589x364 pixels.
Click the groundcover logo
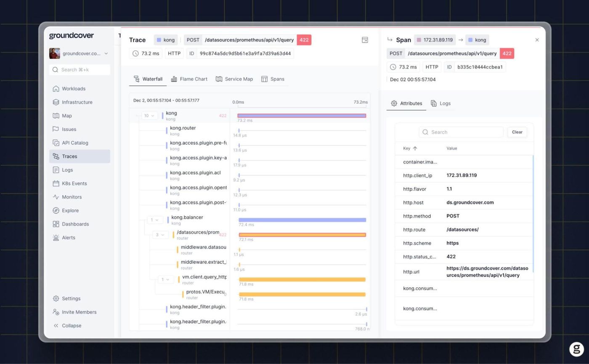click(x=72, y=36)
